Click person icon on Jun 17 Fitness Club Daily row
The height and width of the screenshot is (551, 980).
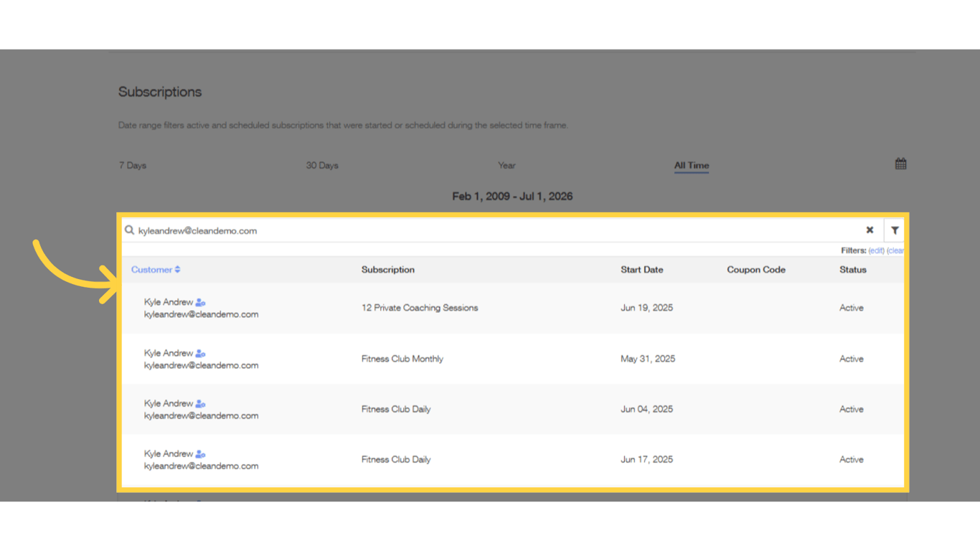(x=199, y=453)
